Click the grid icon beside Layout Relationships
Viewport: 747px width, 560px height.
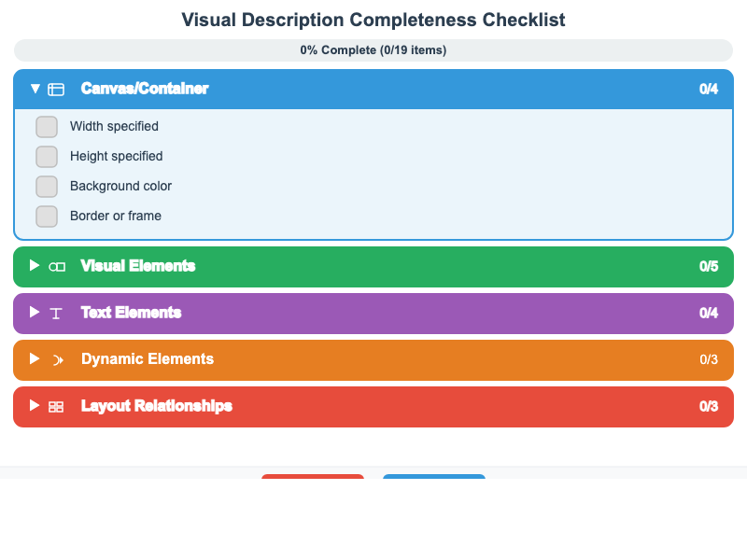tap(57, 406)
